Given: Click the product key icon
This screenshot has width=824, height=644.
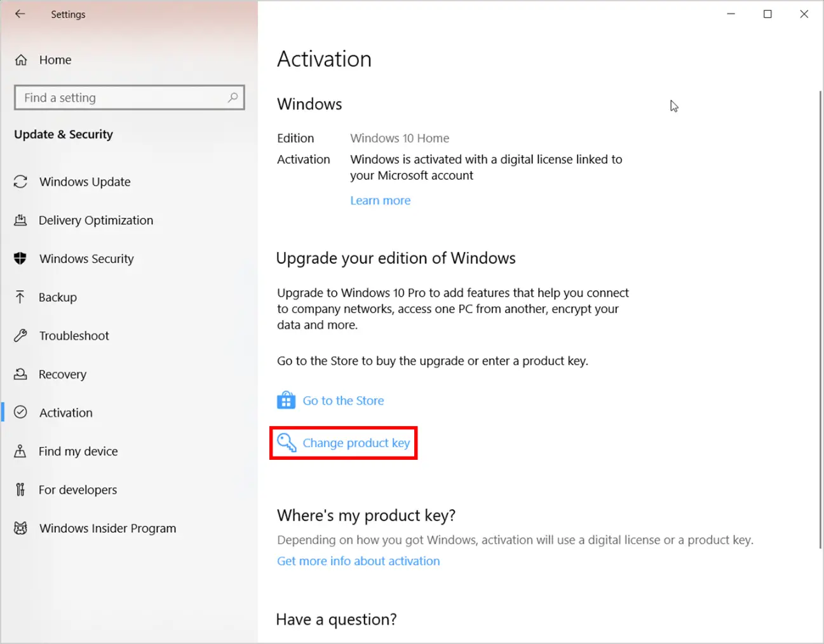Looking at the screenshot, I should coord(287,443).
